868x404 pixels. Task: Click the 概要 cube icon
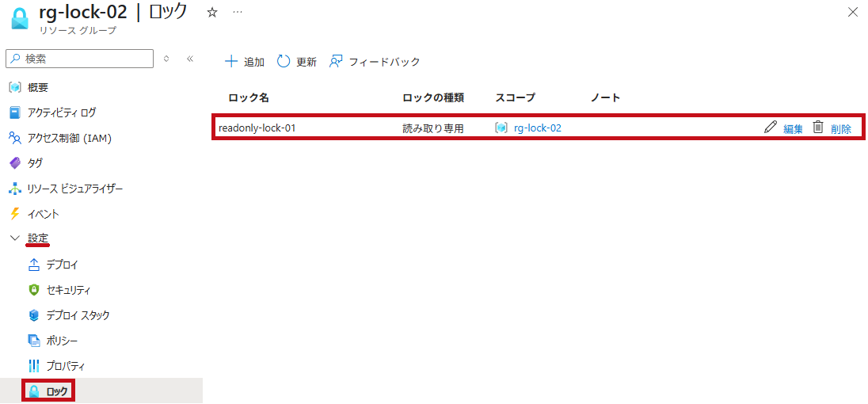point(15,87)
